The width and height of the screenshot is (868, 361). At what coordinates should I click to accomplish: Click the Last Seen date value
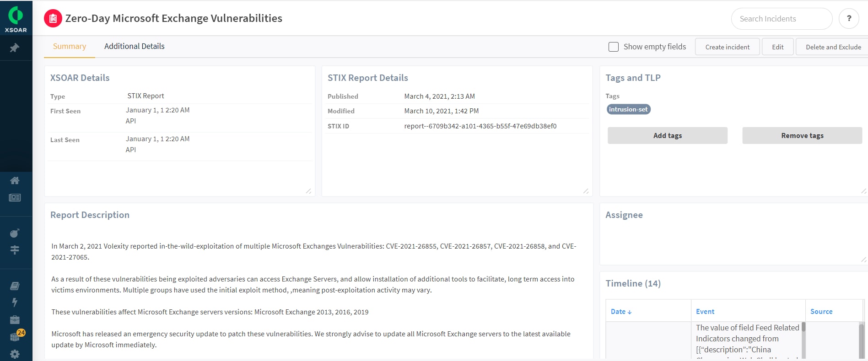pos(158,139)
